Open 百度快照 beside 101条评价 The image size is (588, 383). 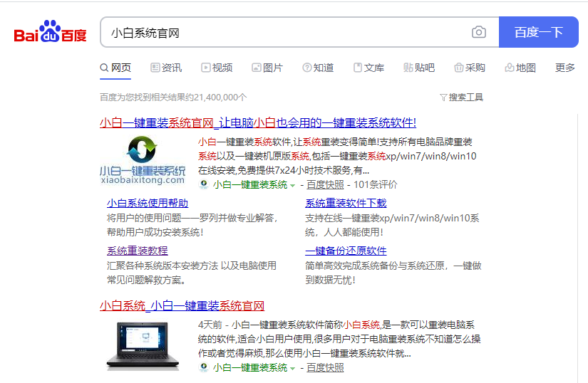click(x=325, y=184)
